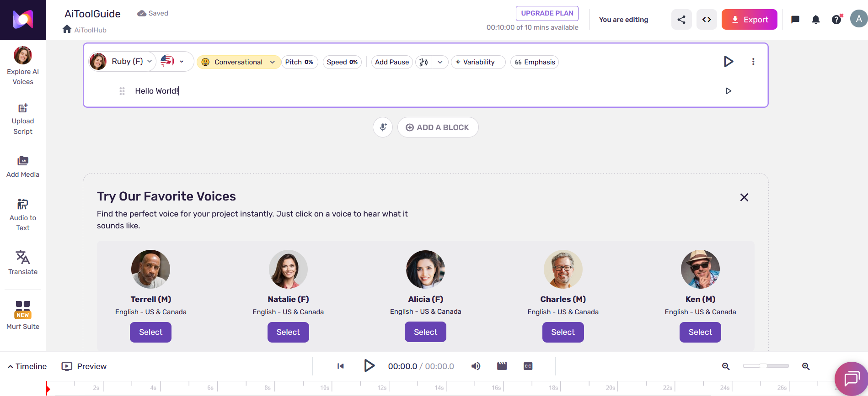This screenshot has width=868, height=396.
Task: Open Audio to Text tool
Action: point(23,215)
